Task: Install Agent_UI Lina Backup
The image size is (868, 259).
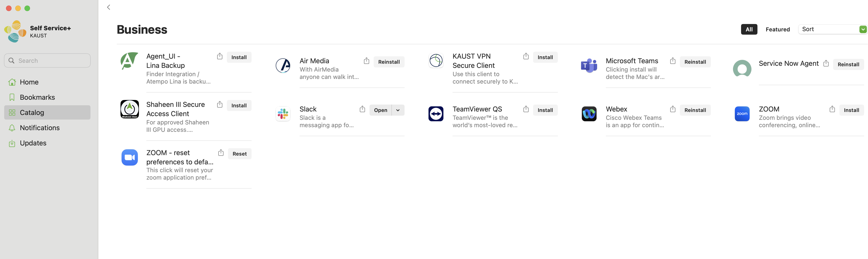Action: click(239, 57)
